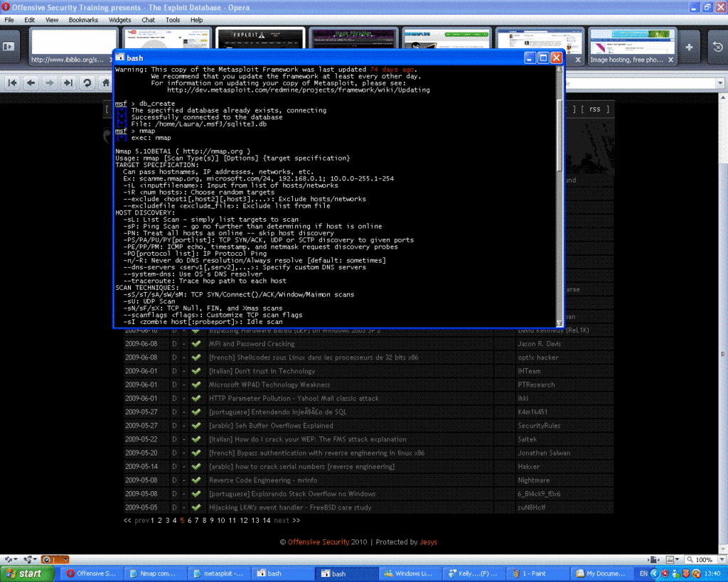The width and height of the screenshot is (728, 582).
Task: Go back using the Back arrow
Action: click(x=31, y=83)
